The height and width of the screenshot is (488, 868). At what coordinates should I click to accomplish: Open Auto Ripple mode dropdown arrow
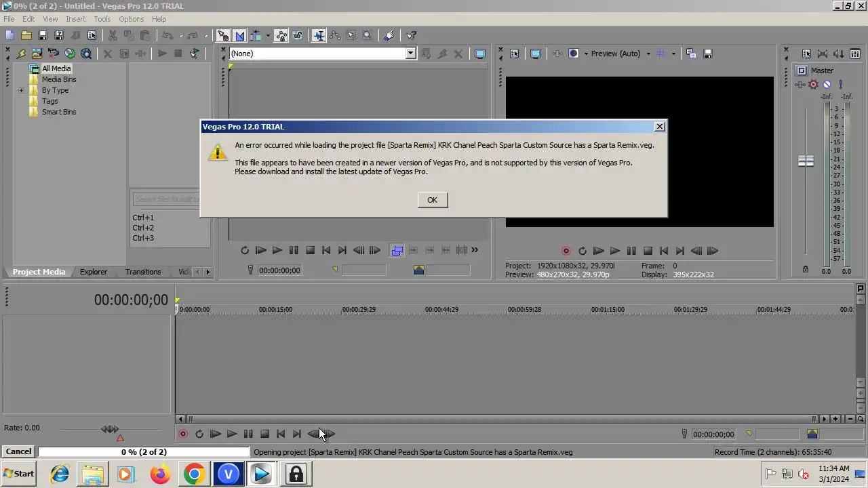268,35
